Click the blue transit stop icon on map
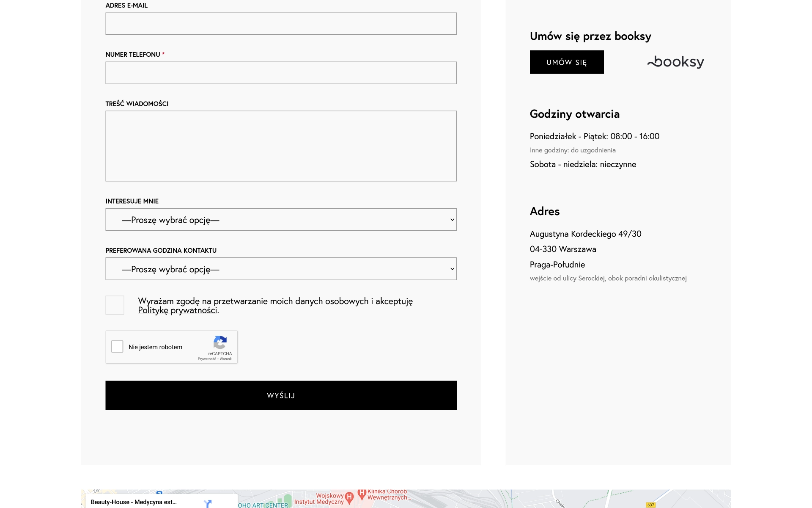 159,493
